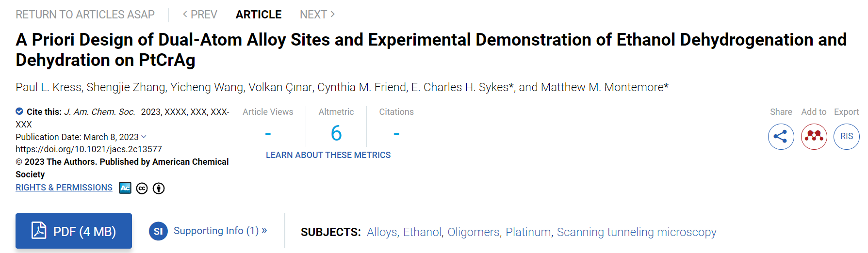
Task: Add article to Mendeley via red icon
Action: click(814, 137)
